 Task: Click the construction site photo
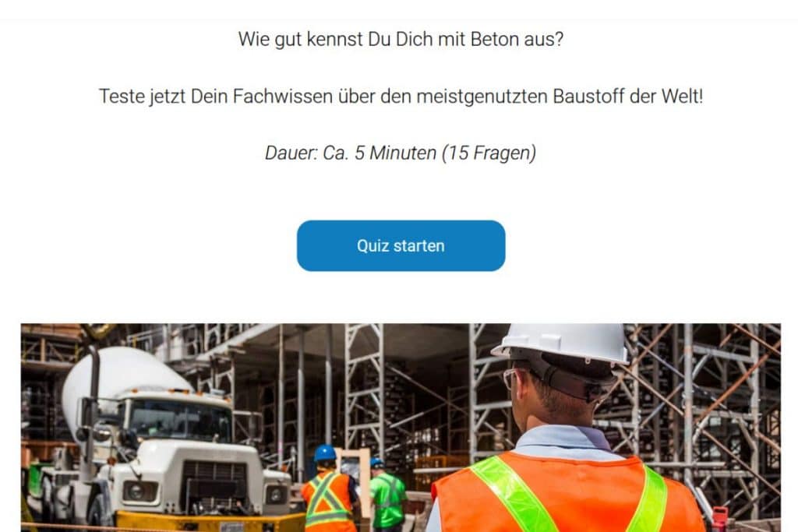coord(401,428)
